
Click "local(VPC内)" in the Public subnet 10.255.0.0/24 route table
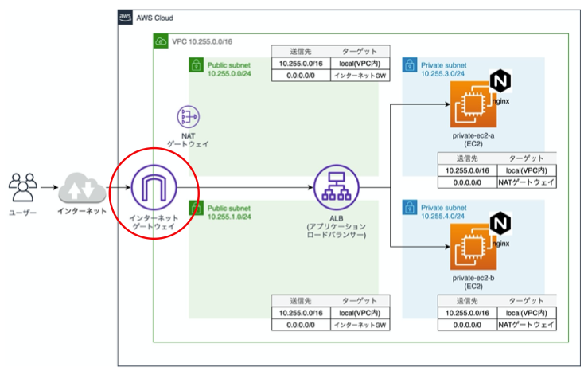tap(360, 64)
